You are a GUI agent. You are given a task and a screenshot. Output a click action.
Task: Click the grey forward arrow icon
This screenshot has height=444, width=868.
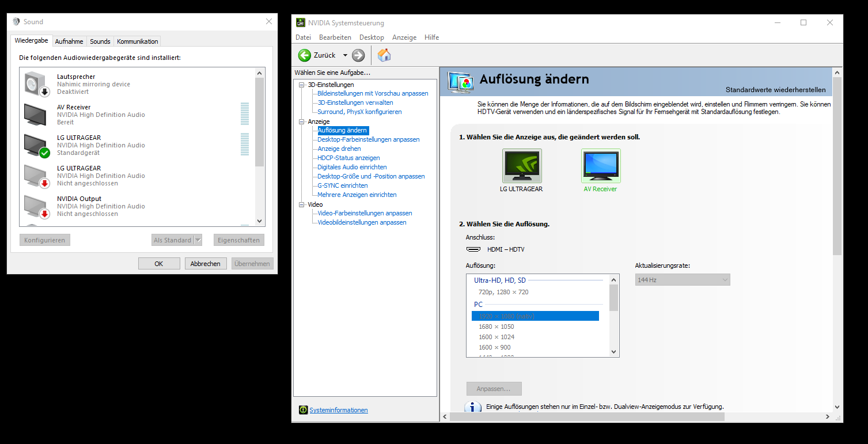tap(358, 55)
